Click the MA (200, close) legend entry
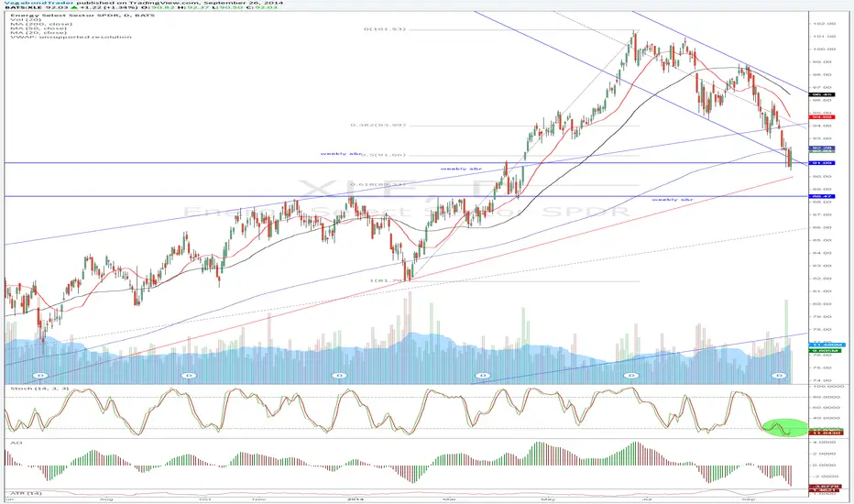 click(x=41, y=24)
